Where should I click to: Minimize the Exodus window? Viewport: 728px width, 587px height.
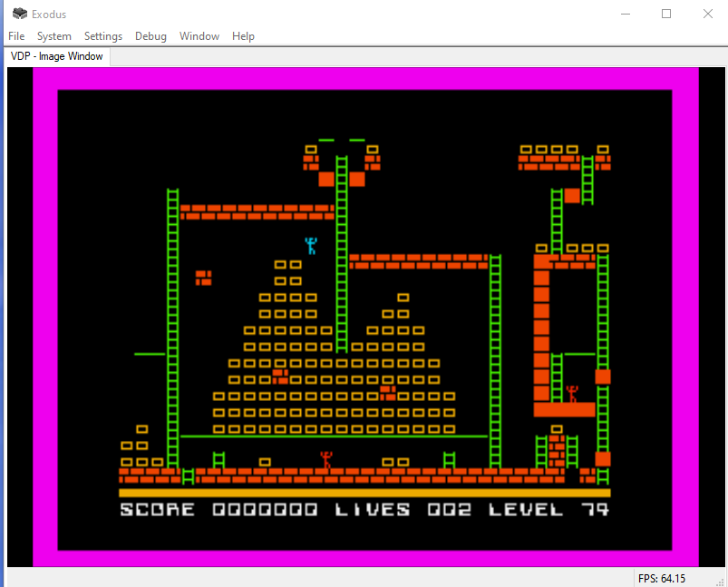tap(626, 14)
